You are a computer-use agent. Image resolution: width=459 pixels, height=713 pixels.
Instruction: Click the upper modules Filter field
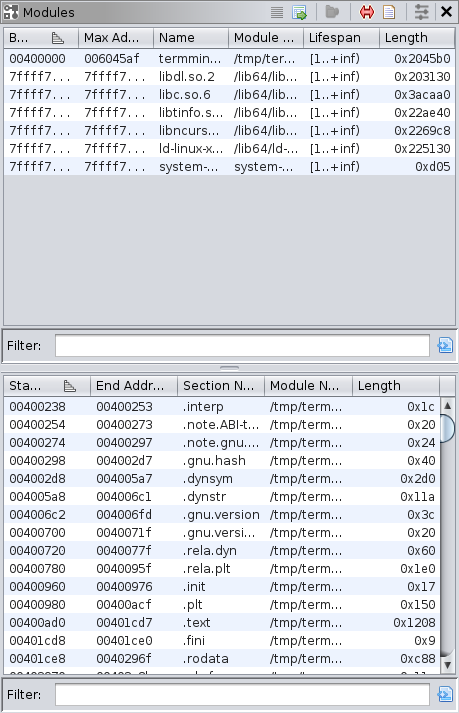(242, 346)
